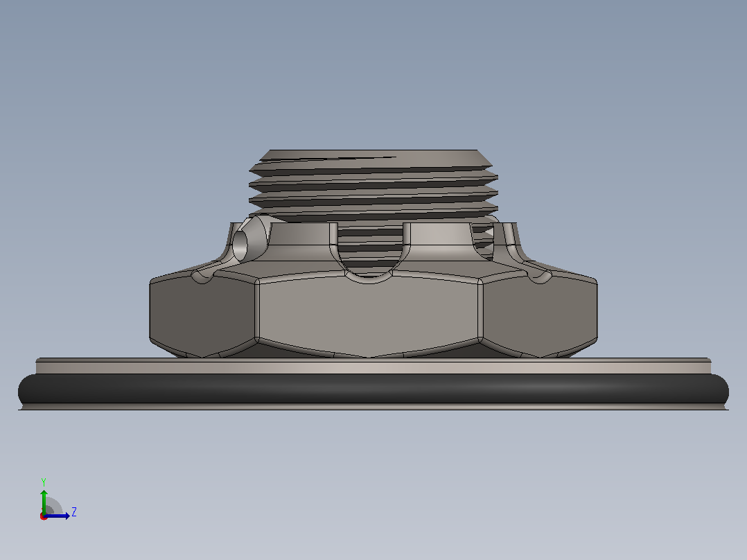747x560 pixels.
Task: Click the green Y axis of the triad
Action: click(x=44, y=501)
